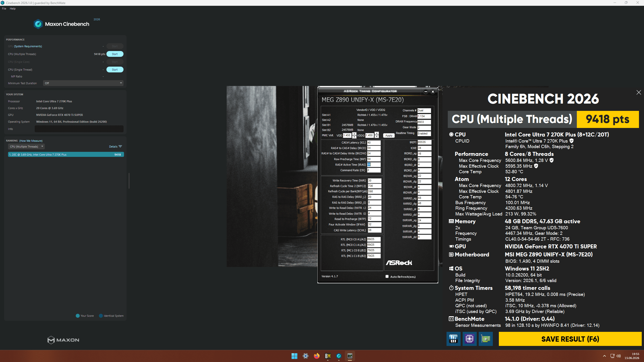Click the System Timers stopwatch icon
The image size is (644, 362).
(x=451, y=288)
